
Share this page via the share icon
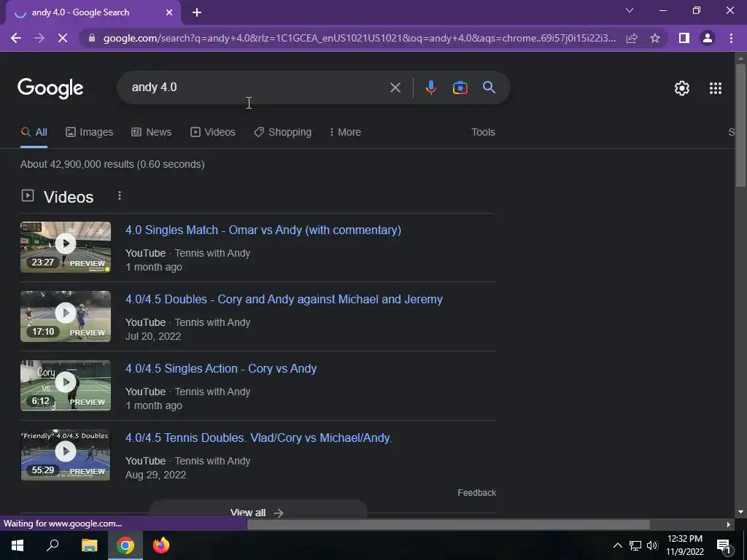[632, 38]
